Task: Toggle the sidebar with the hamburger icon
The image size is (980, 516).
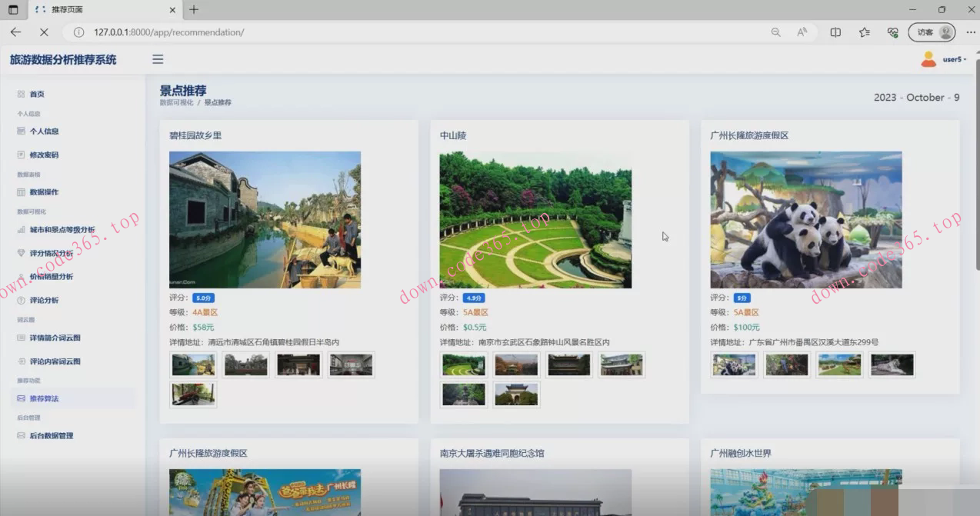Action: [x=158, y=59]
